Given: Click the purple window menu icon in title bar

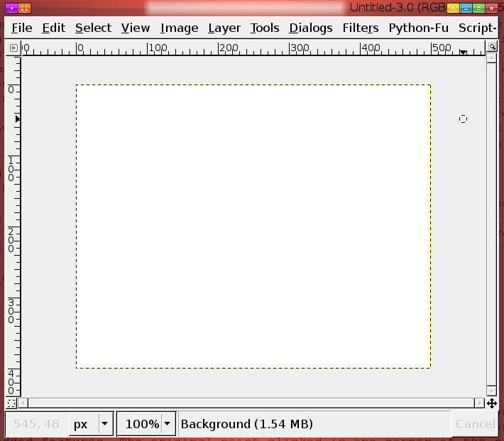Looking at the screenshot, I should (x=11, y=8).
